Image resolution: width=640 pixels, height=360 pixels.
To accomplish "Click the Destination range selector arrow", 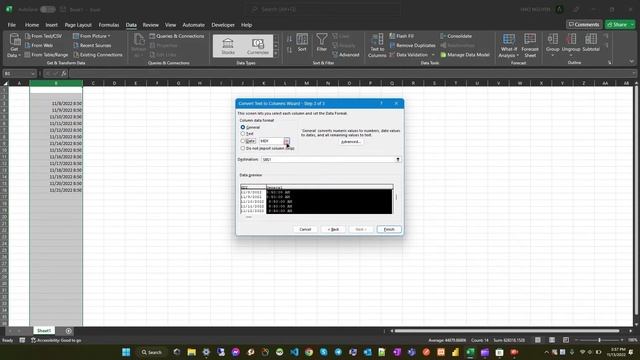I will click(x=398, y=160).
